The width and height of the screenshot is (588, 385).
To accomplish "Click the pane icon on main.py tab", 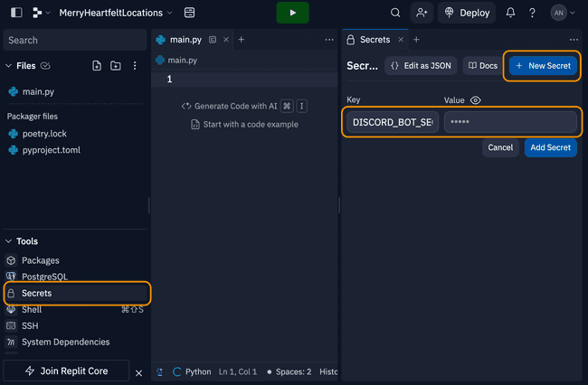I will (213, 40).
